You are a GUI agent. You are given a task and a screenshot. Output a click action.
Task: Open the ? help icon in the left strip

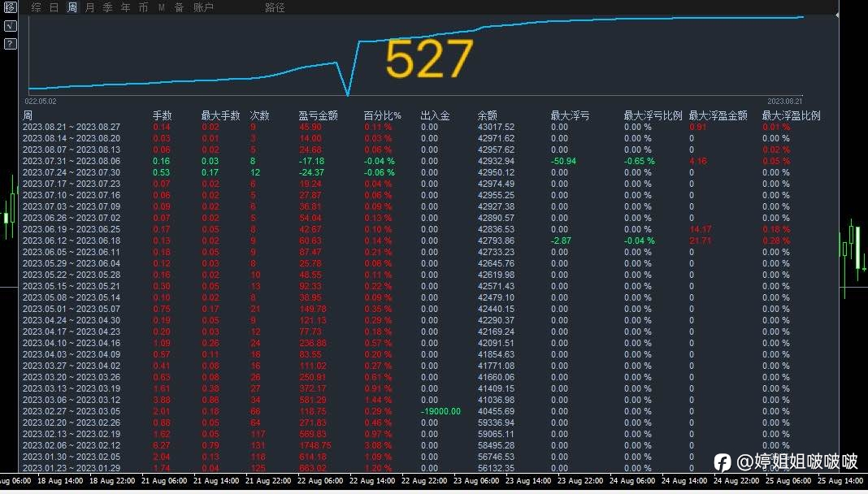pos(10,44)
